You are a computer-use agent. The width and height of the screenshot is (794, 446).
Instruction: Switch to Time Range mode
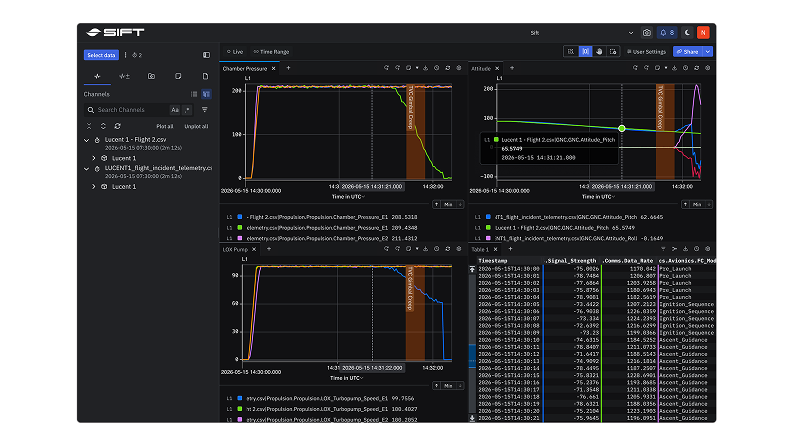(x=271, y=52)
